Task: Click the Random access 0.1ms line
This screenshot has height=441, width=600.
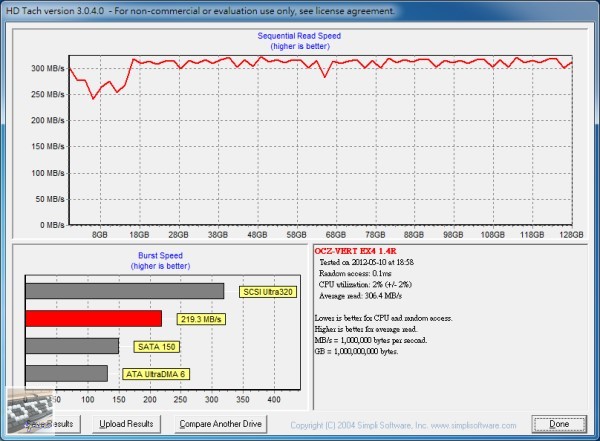Action: point(355,273)
